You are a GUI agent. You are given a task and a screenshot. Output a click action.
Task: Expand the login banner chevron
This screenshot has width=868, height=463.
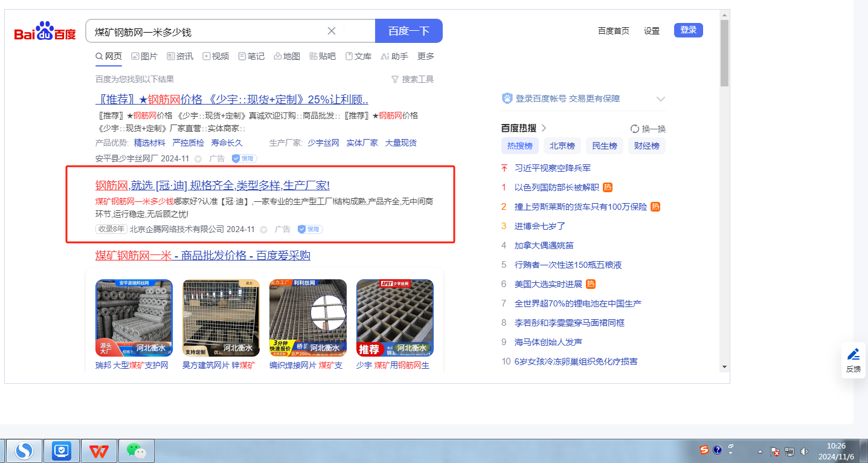click(x=660, y=99)
